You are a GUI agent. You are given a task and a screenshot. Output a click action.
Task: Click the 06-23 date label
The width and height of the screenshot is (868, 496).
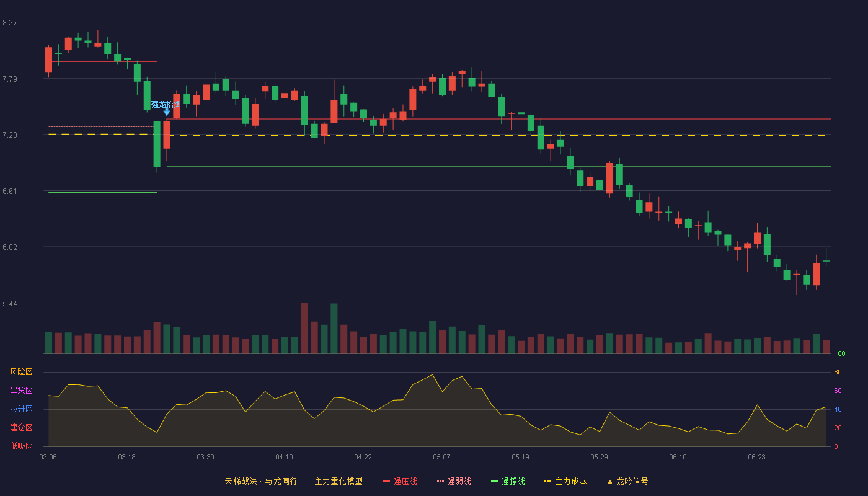(757, 457)
